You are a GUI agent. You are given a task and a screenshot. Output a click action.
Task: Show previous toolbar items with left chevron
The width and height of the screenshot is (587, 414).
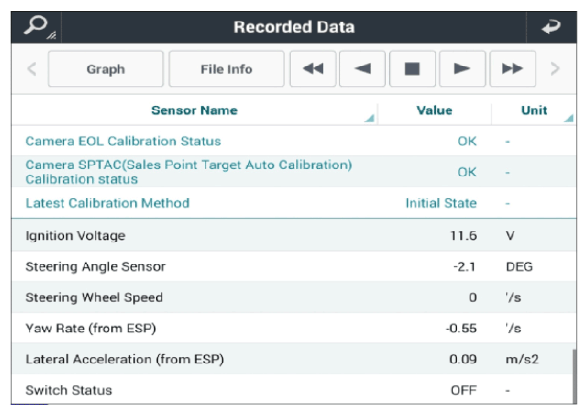(x=32, y=69)
